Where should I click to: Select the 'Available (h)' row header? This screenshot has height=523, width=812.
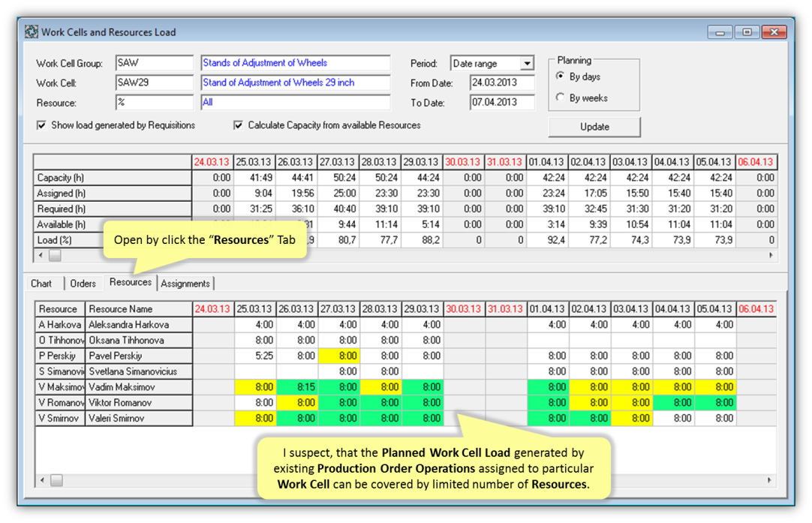(x=69, y=224)
